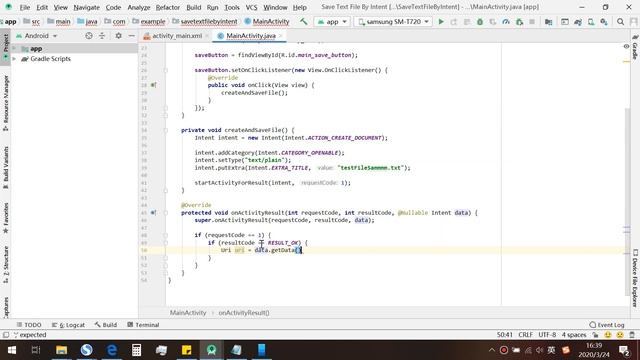Open the Refactor menu
Image resolution: width=640 pixels, height=360 pixels.
pos(168,7)
